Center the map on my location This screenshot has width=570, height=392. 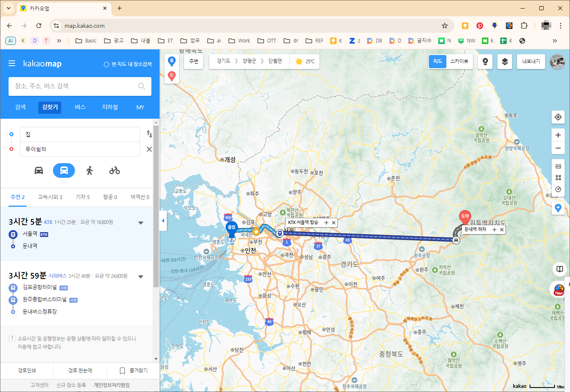[x=558, y=117]
